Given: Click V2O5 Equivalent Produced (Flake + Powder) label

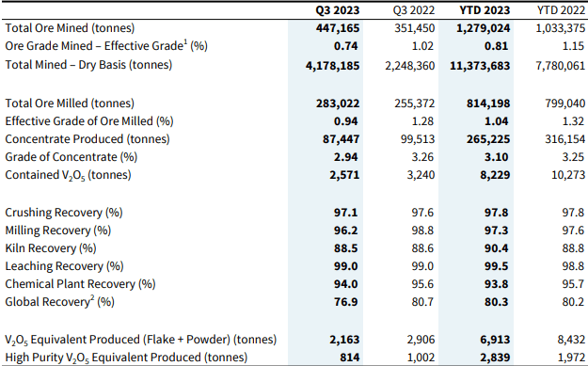Looking at the screenshot, I should click(x=140, y=340).
